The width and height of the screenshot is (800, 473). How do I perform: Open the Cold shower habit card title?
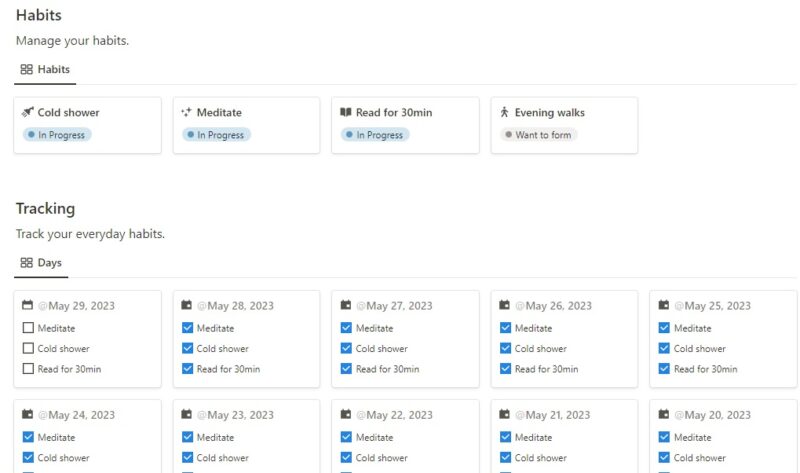[68, 112]
